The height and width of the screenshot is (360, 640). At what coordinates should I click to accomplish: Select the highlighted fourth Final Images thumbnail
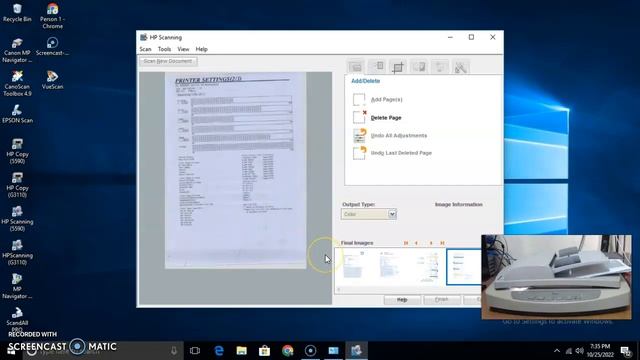(464, 267)
